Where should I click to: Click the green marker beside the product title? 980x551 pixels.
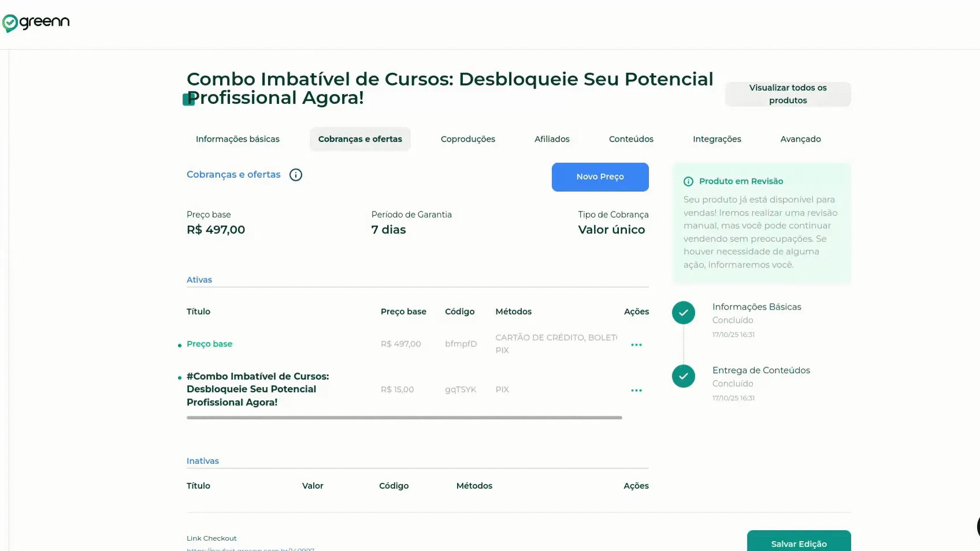[188, 99]
